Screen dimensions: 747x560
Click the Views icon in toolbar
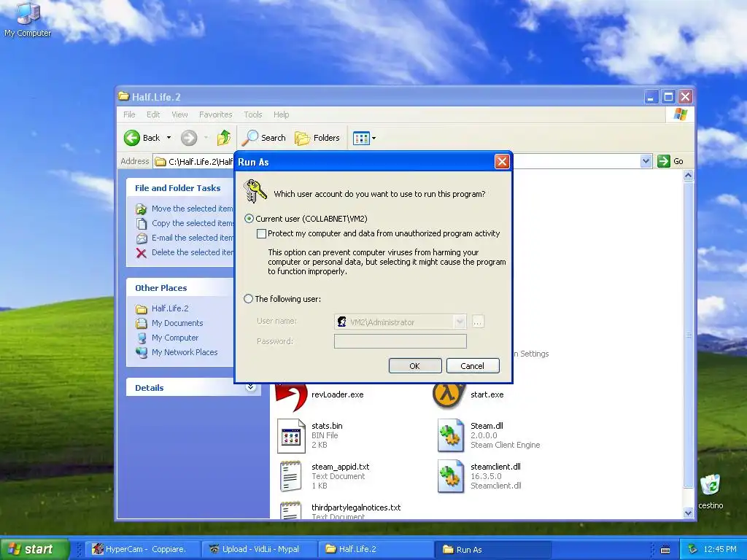361,138
